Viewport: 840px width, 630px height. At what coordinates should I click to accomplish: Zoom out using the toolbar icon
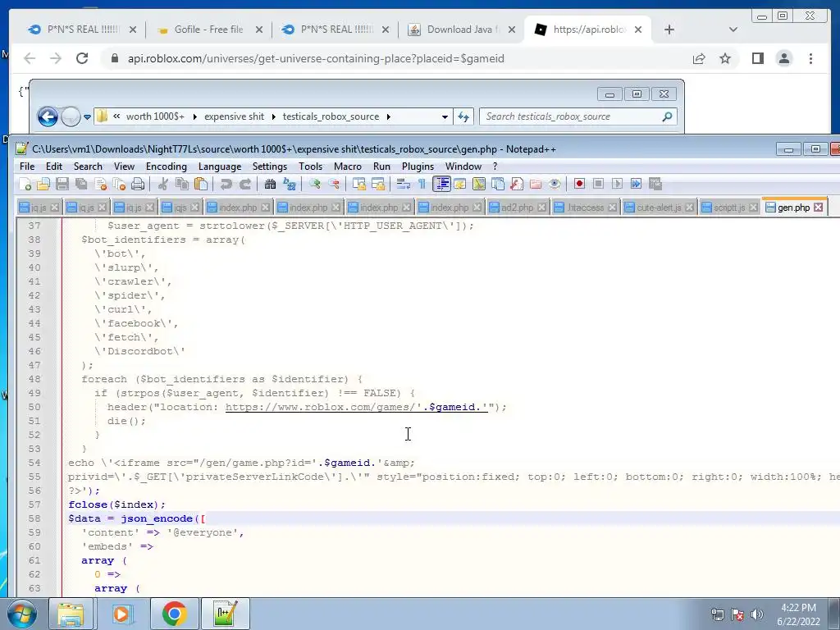[x=333, y=185]
